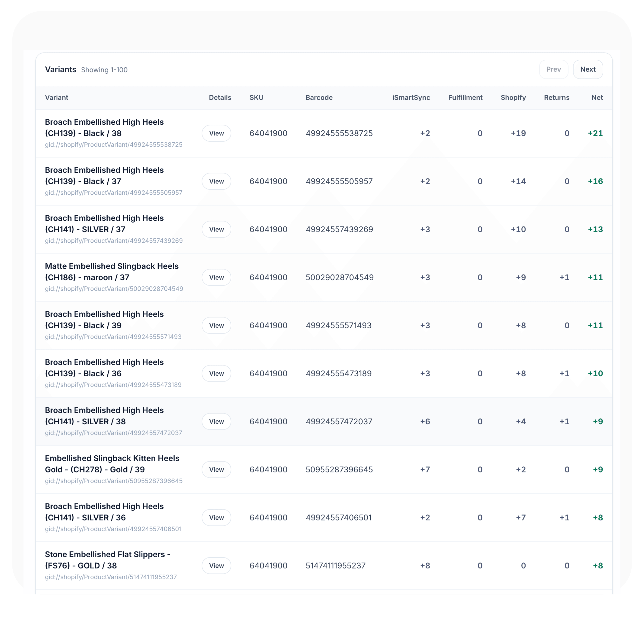Click the iSmartSync column header
This screenshot has width=644, height=644.
click(411, 98)
